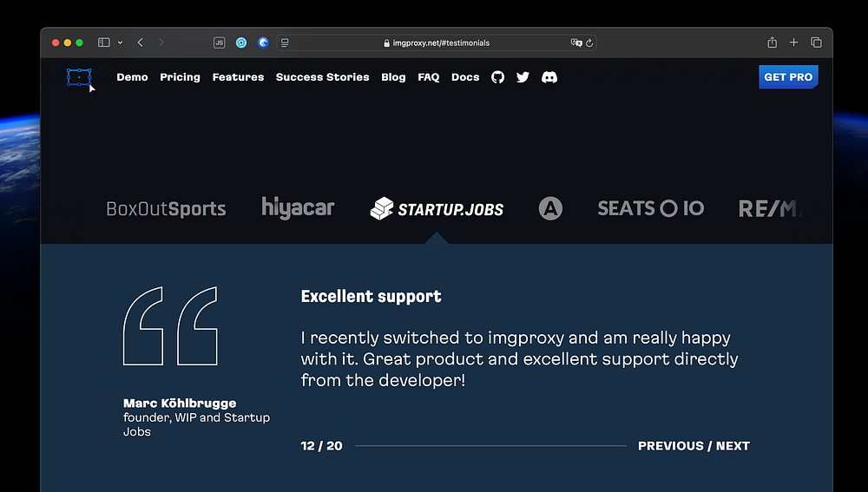The image size is (868, 492).
Task: Select the BoxOutSports logo testimonial
Action: (166, 208)
